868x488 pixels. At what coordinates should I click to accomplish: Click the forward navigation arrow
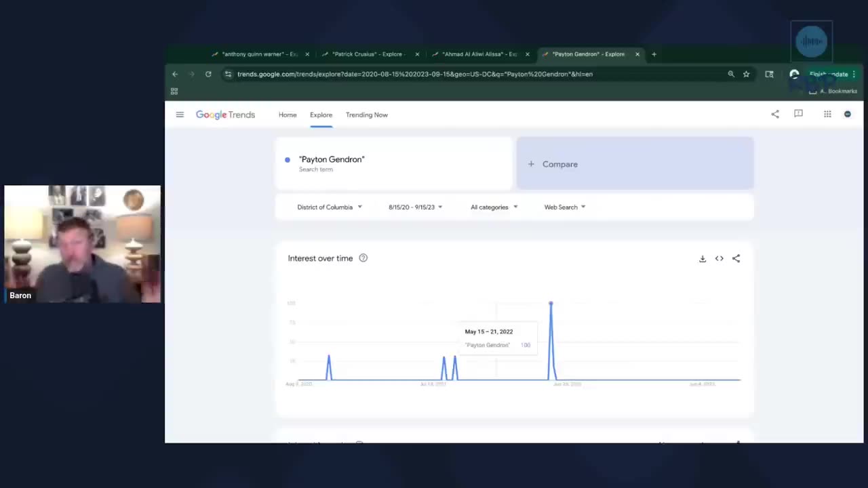coord(191,74)
